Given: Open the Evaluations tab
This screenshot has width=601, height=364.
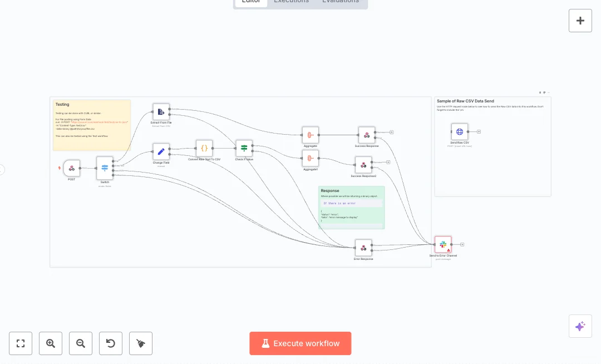Looking at the screenshot, I should click(x=341, y=2).
